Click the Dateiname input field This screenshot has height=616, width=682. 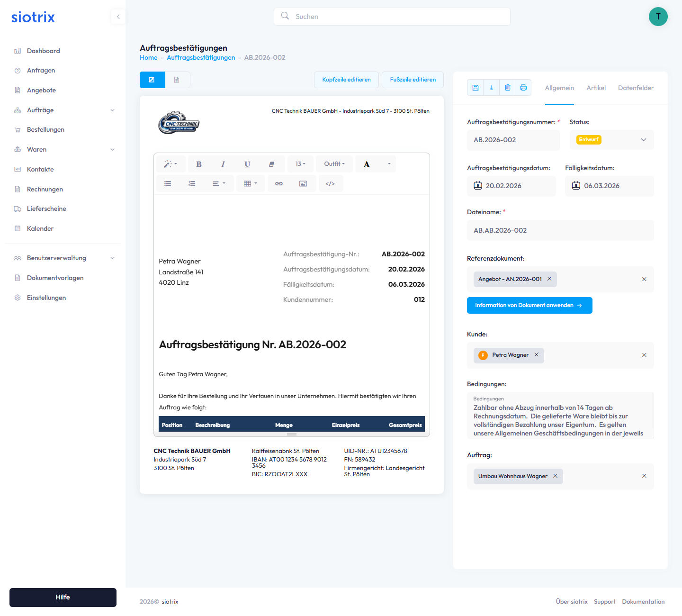point(560,230)
